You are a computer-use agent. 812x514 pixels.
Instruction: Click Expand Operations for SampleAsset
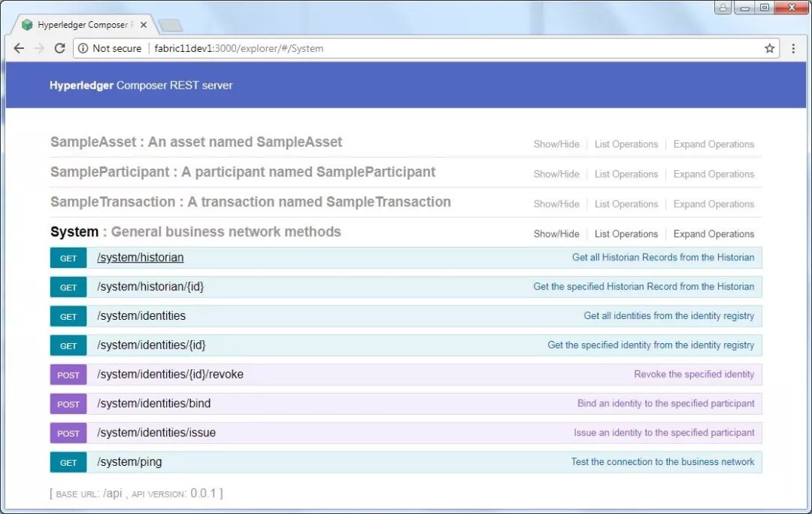pos(714,144)
